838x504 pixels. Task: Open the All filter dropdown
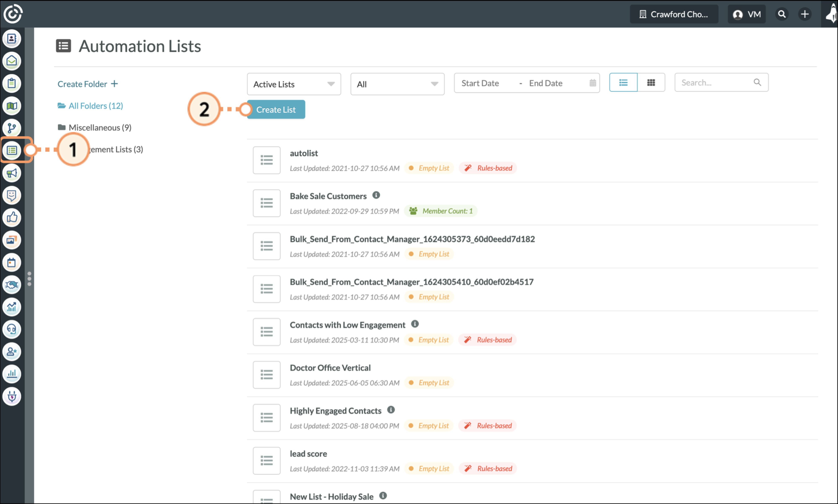(x=397, y=84)
